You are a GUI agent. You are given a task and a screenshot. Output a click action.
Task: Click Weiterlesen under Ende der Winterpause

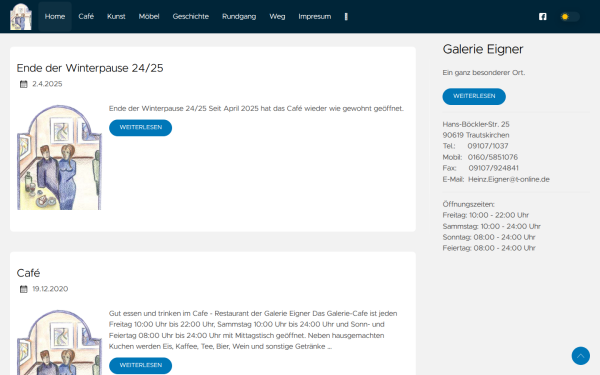pos(140,127)
